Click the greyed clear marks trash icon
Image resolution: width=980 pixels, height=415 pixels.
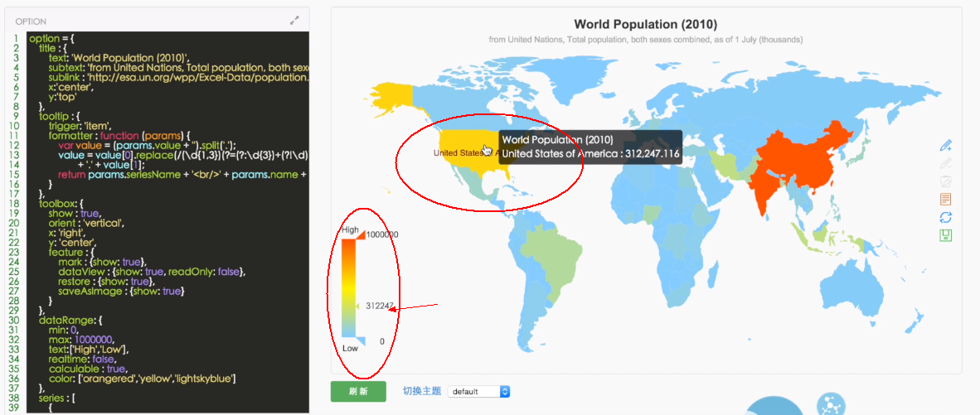click(946, 181)
